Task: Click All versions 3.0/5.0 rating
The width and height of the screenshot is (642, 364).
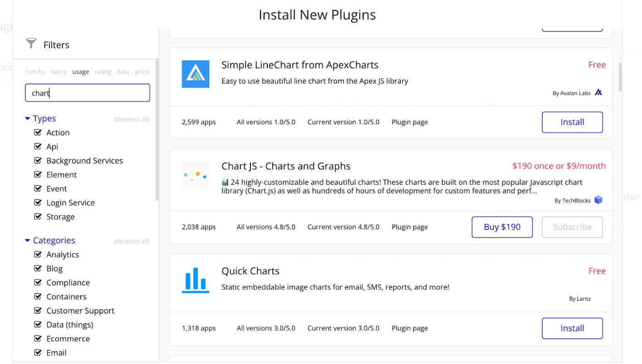Action: pyautogui.click(x=266, y=328)
